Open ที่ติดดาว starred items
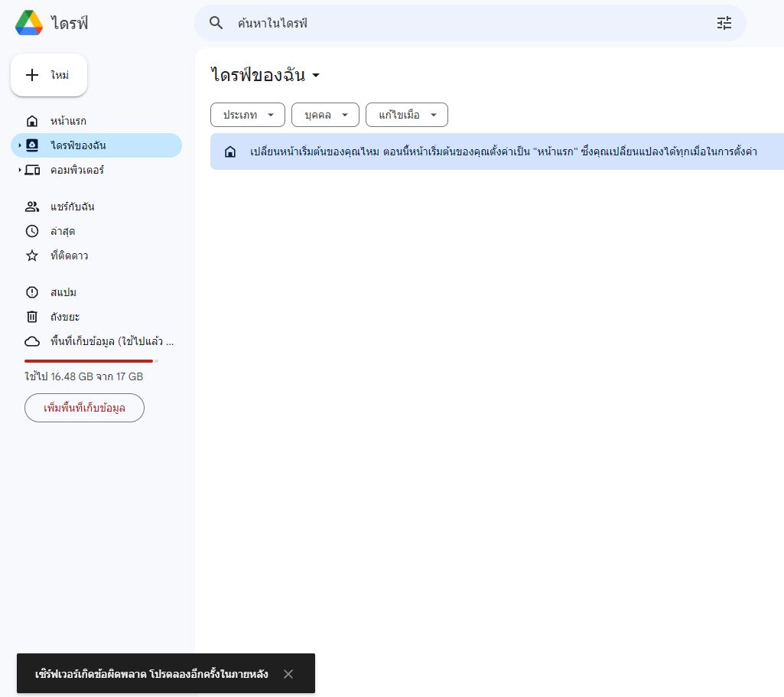 pos(96,256)
